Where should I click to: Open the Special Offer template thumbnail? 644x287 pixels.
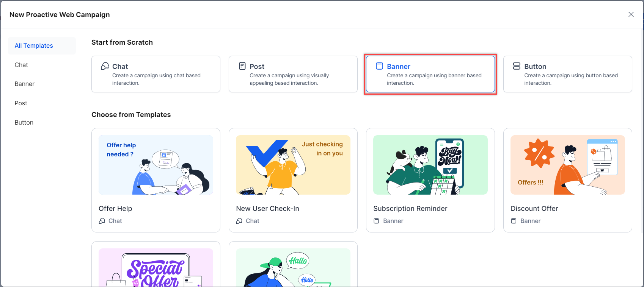(156, 267)
